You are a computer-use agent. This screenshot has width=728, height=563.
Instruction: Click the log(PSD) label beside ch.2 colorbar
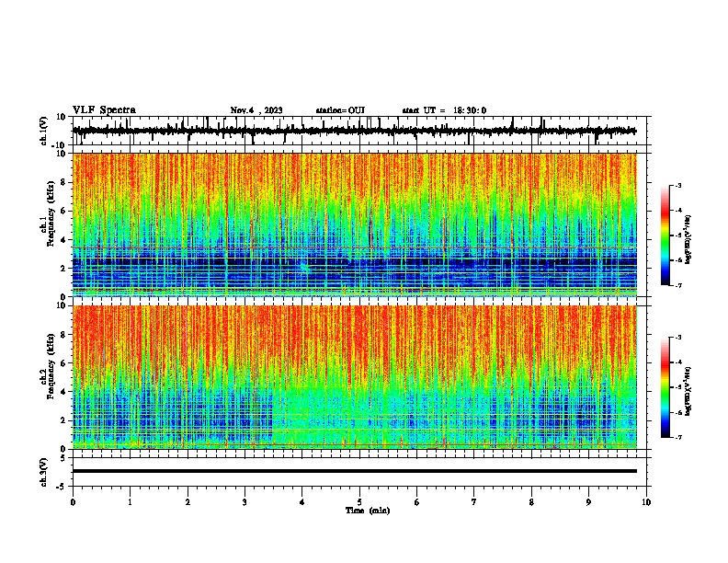[x=688, y=391]
